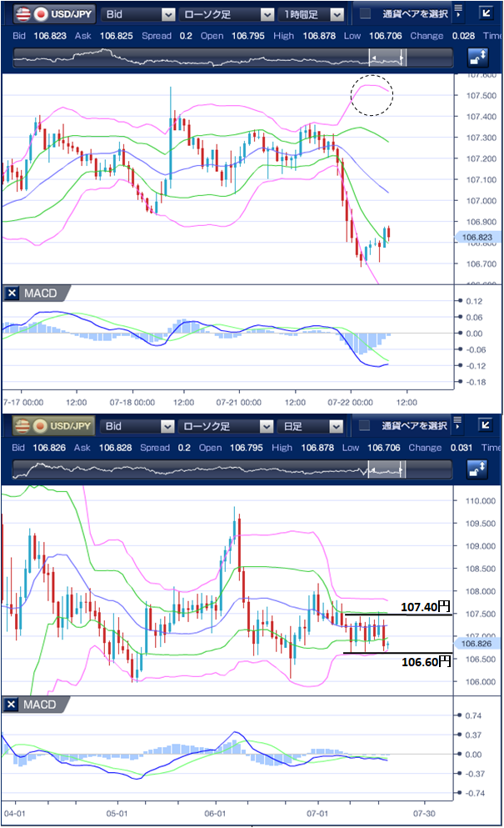Close the MACD panel on the hourly chart

click(12, 293)
